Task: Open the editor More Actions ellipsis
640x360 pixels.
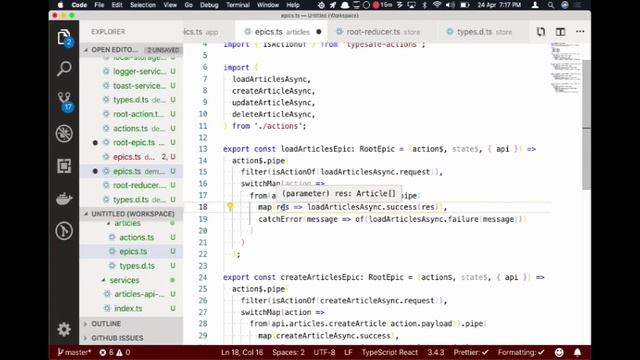Action: (x=580, y=31)
